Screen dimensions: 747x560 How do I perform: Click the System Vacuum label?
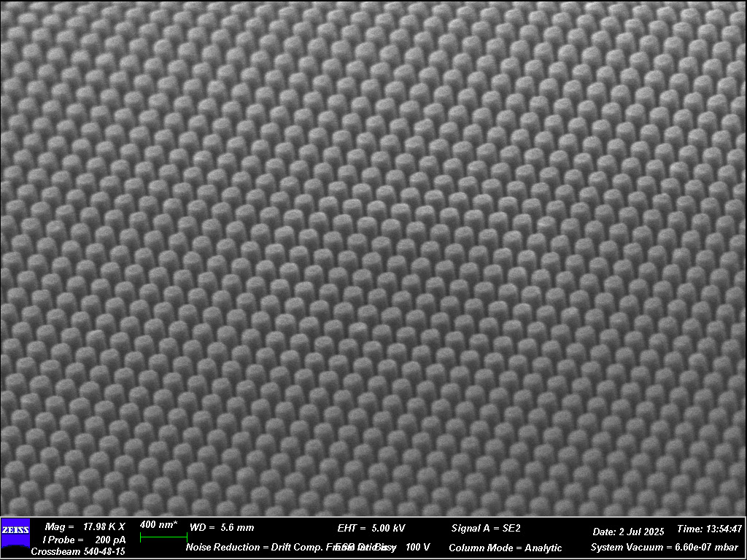(627, 547)
